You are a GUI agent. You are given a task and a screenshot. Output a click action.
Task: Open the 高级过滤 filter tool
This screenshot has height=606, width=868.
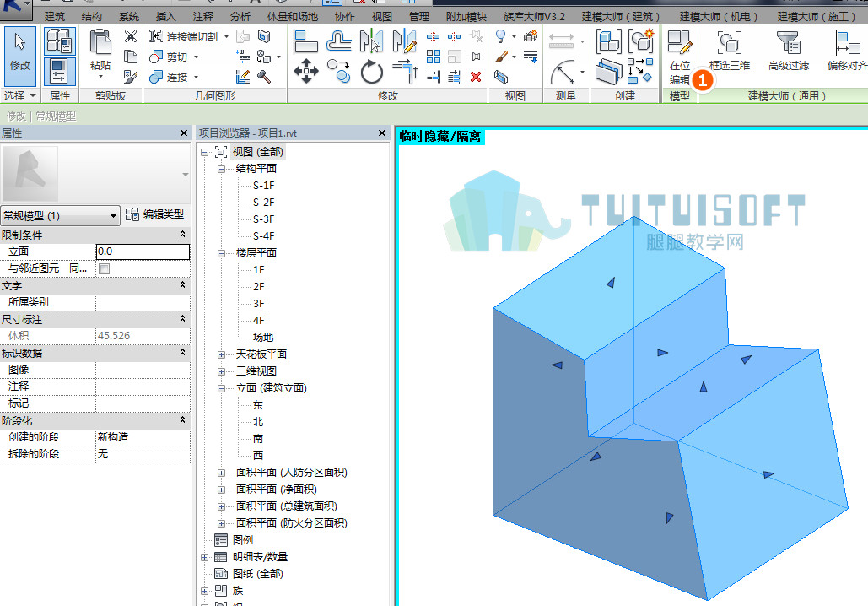pyautogui.click(x=788, y=51)
